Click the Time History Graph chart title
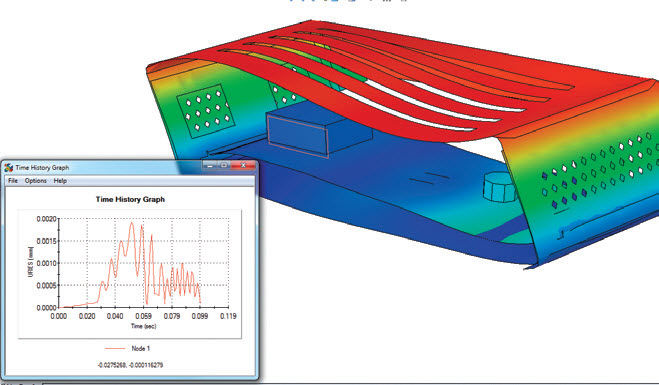 (130, 199)
